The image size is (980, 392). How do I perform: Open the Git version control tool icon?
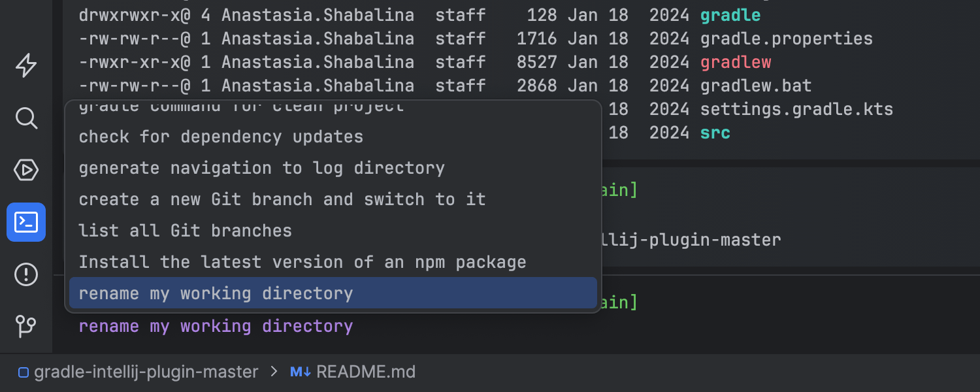[x=26, y=325]
